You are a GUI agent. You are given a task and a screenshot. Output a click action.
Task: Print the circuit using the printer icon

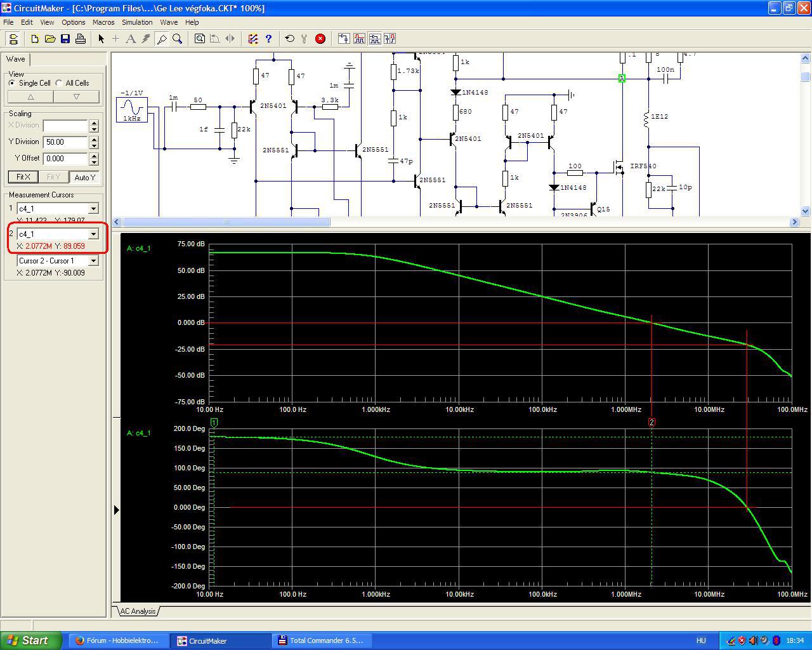[x=81, y=39]
